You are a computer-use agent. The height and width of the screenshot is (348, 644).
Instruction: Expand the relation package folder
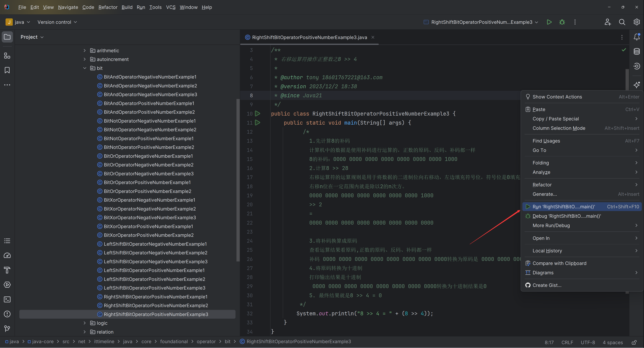coord(84,332)
